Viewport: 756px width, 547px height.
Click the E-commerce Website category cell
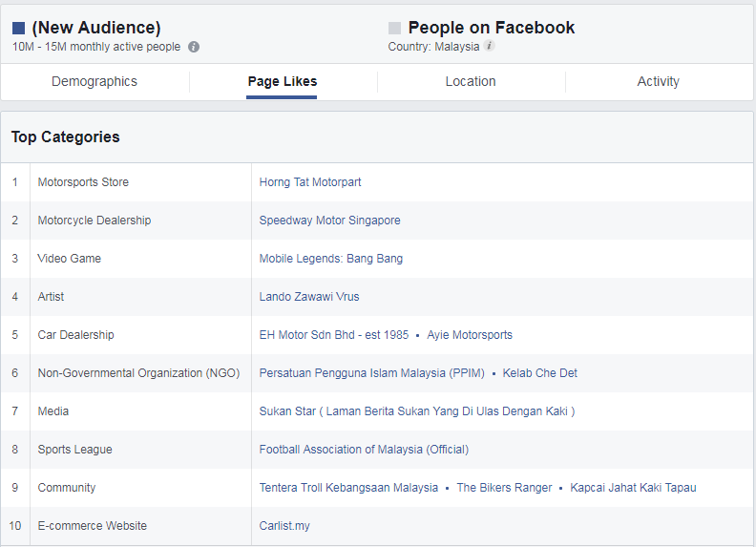click(x=140, y=526)
